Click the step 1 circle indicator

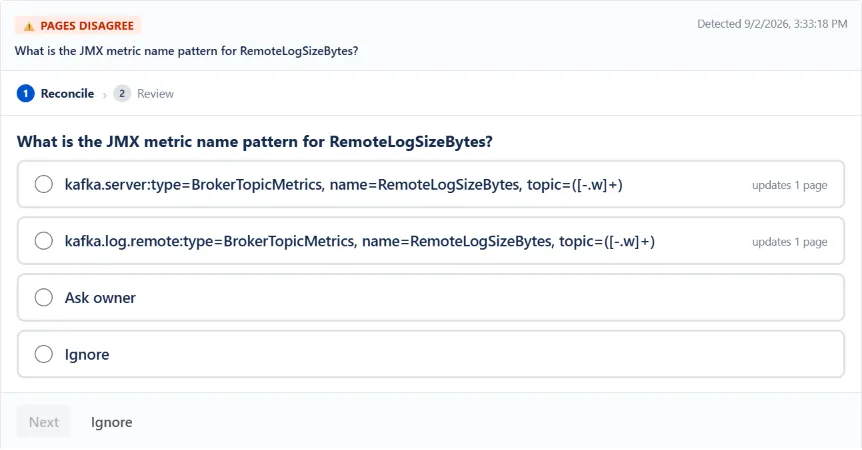[x=26, y=93]
